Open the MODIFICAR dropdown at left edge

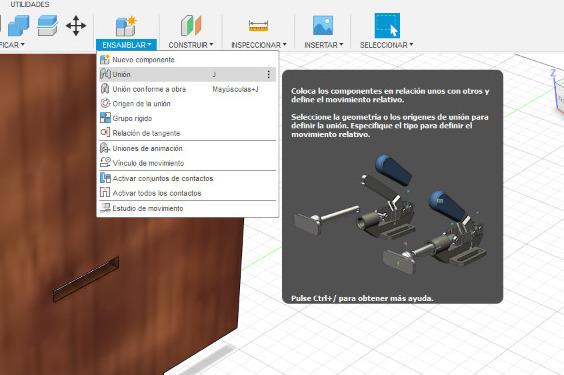coord(12,45)
